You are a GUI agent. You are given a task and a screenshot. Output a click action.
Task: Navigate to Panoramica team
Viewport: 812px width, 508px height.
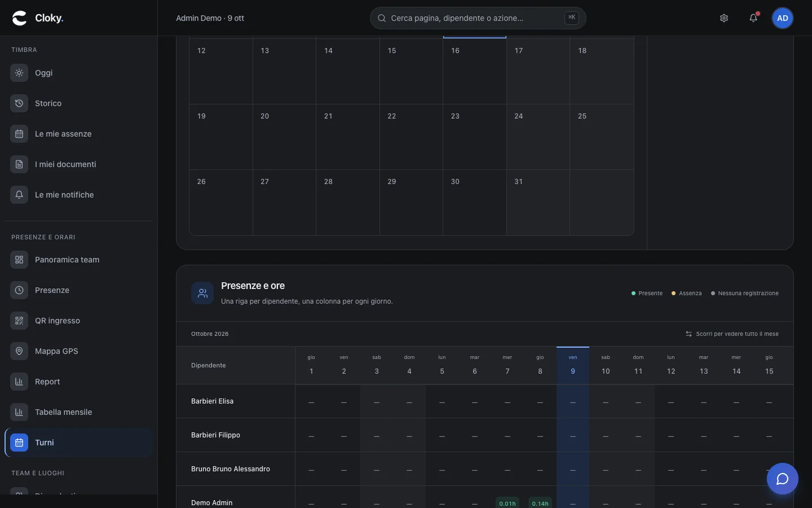(x=79, y=260)
